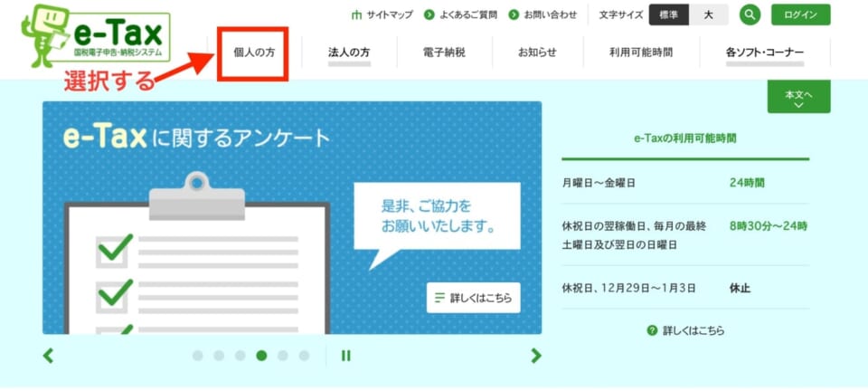Viewport: 868px width, 391px height.
Task: Select second carousel dot
Action: pos(219,356)
